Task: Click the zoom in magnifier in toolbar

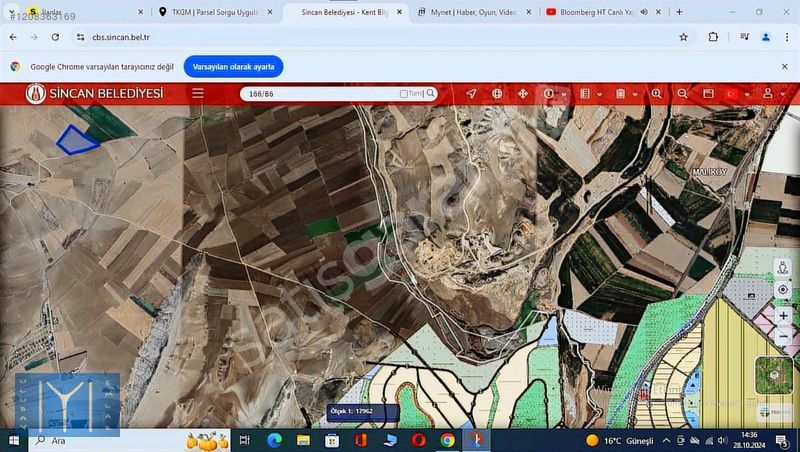Action: pyautogui.click(x=657, y=93)
